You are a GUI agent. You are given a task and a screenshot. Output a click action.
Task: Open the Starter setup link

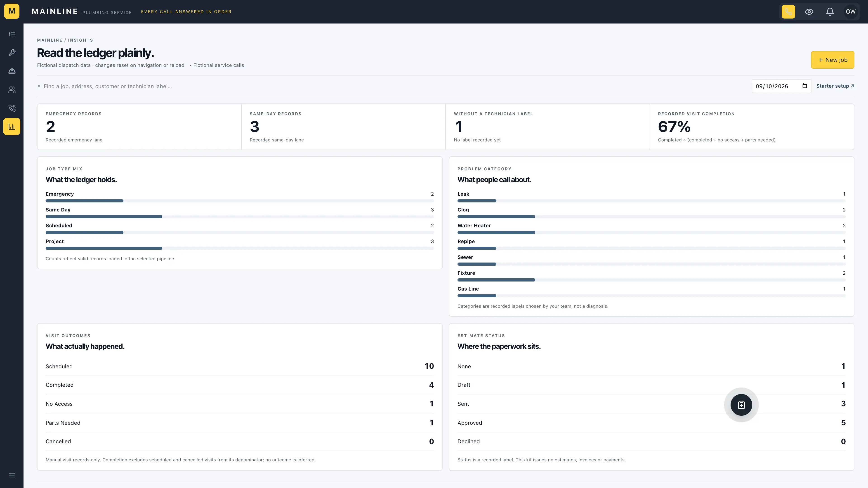pyautogui.click(x=835, y=86)
